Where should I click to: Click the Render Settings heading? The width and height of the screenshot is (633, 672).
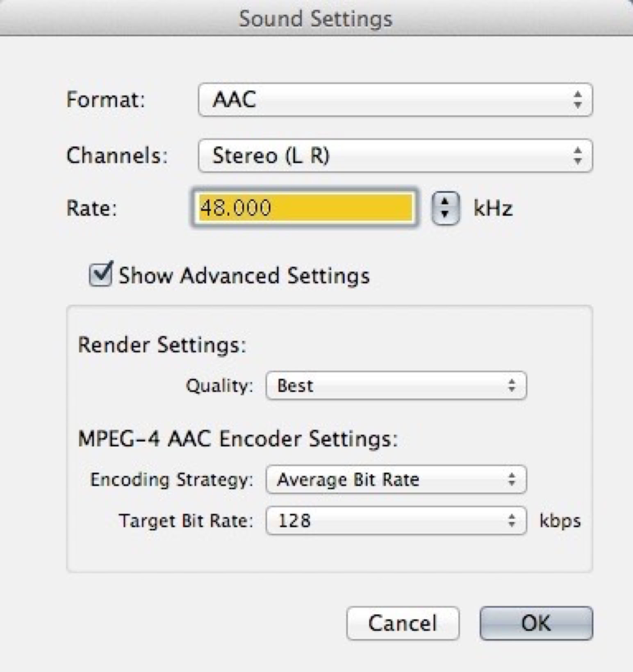[x=162, y=345]
